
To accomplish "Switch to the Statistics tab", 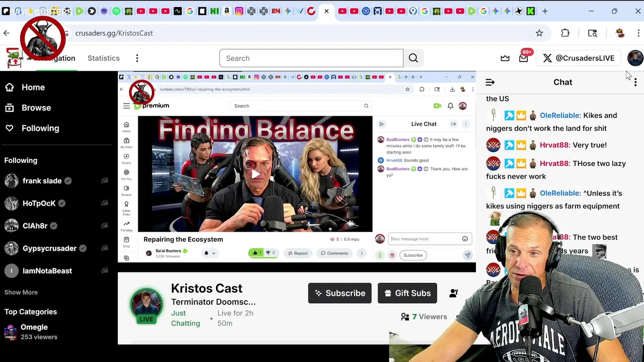I will pyautogui.click(x=104, y=58).
